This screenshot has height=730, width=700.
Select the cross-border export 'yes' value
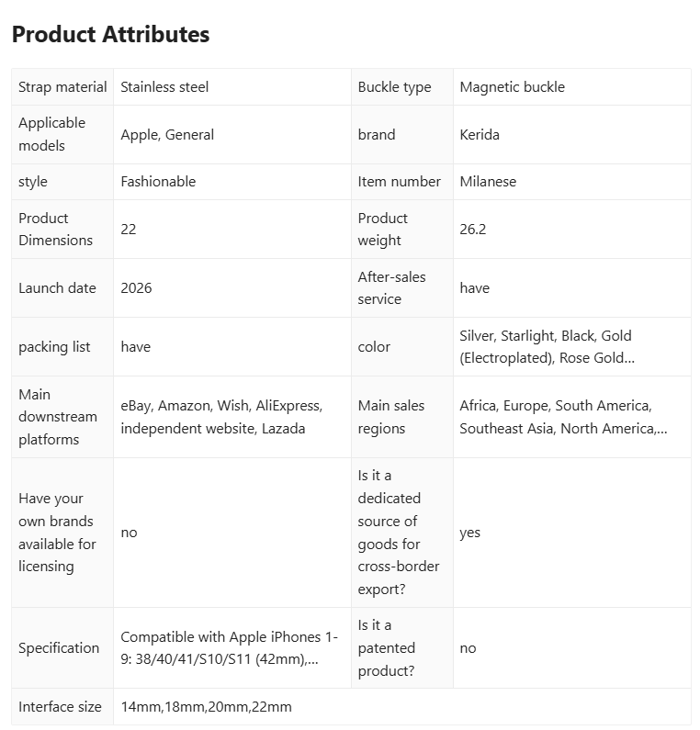pyautogui.click(x=469, y=533)
